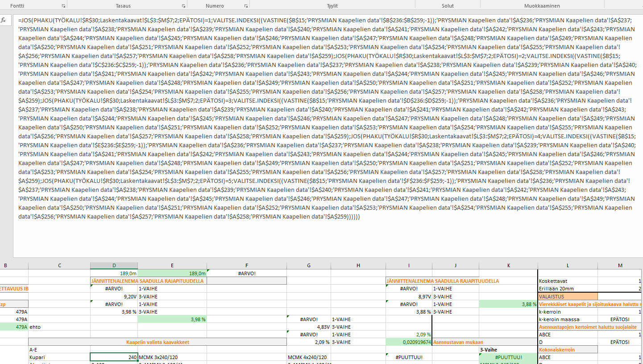Click the Asennustapojen kertoimet haluttu suojalaite cell
The image size is (643, 364).
(x=591, y=327)
